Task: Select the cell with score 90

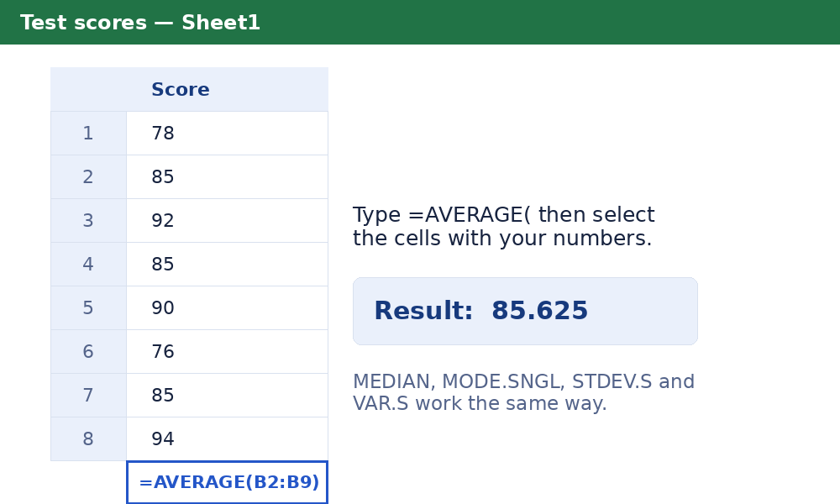Action: (227, 308)
